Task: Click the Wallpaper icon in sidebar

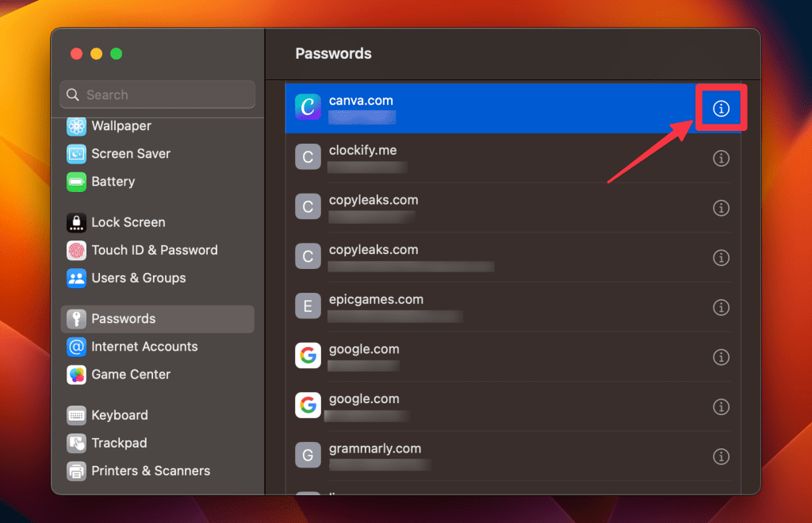Action: point(76,126)
